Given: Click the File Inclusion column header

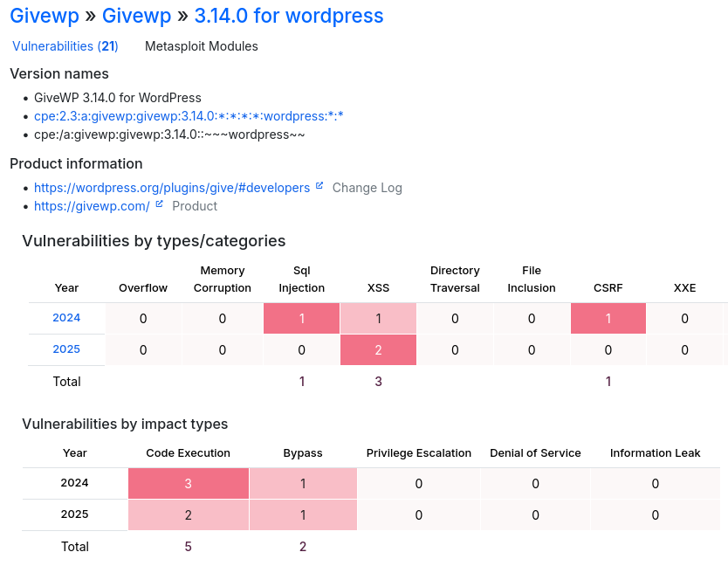Looking at the screenshot, I should (532, 280).
